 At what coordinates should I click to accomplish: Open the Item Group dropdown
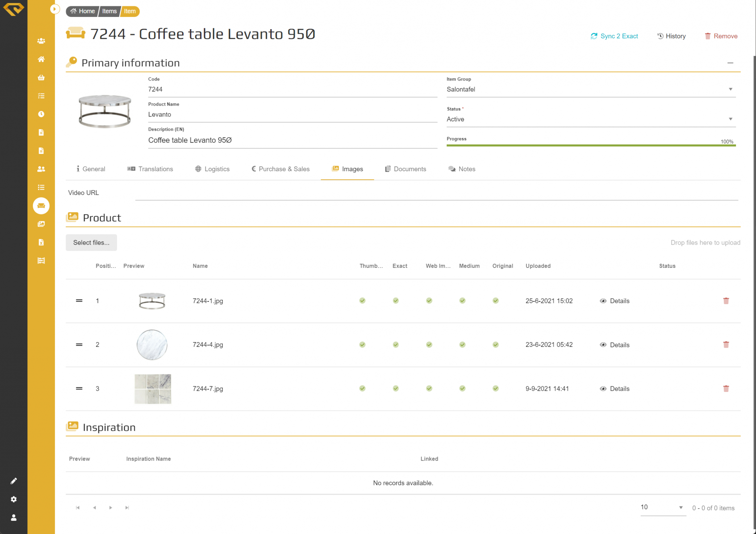pos(591,89)
